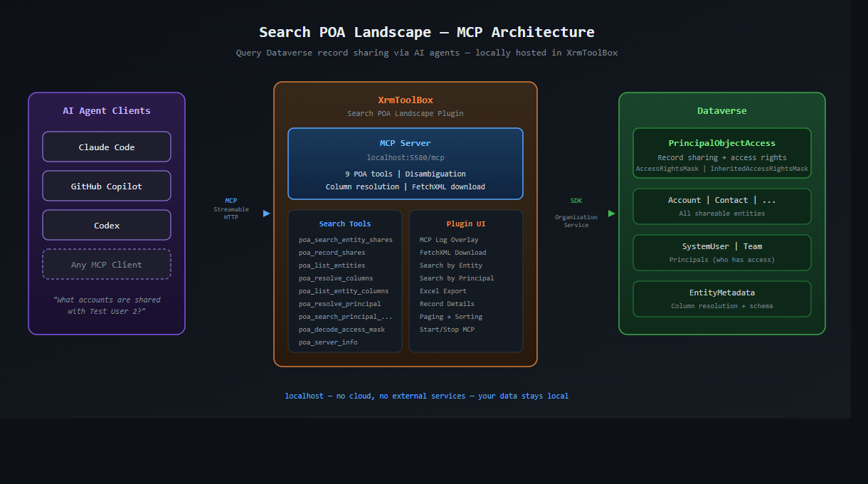Viewport: 868px width, 484px height.
Task: Click the green SDK arrow icon
Action: tap(612, 214)
